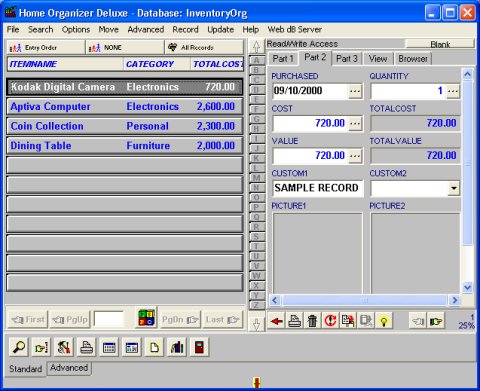480x391 pixels.
Task: Click the up arrow above alphabet index
Action: pos(256,47)
